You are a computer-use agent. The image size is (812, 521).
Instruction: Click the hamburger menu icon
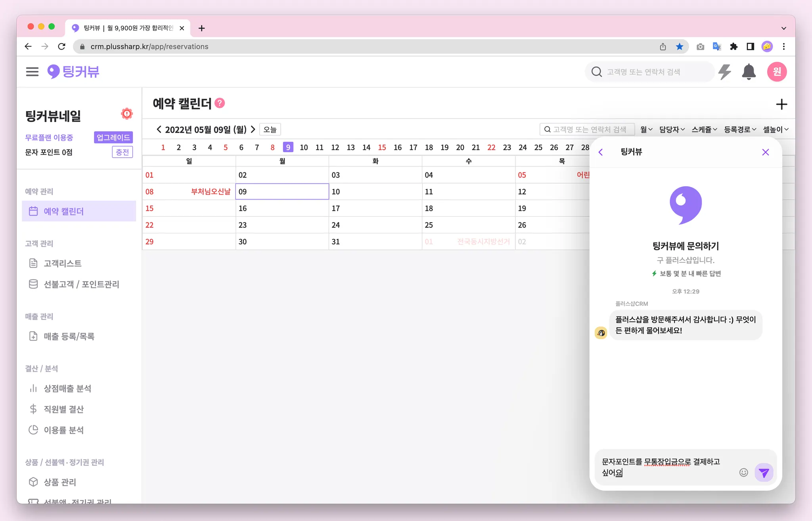[32, 72]
